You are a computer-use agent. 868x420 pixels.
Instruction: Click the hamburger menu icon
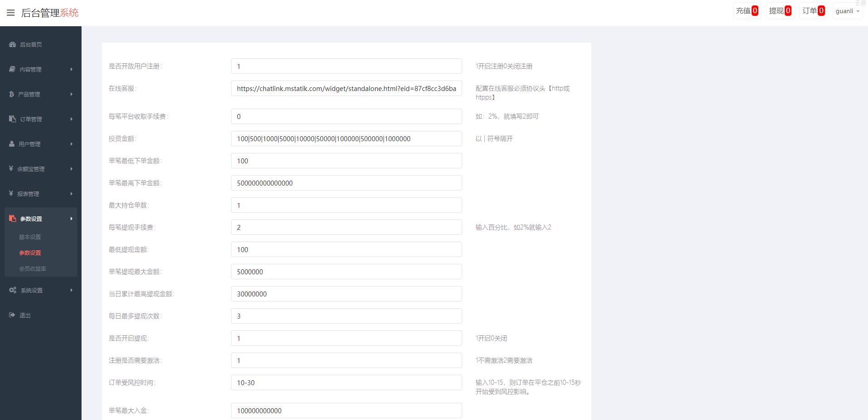click(10, 13)
